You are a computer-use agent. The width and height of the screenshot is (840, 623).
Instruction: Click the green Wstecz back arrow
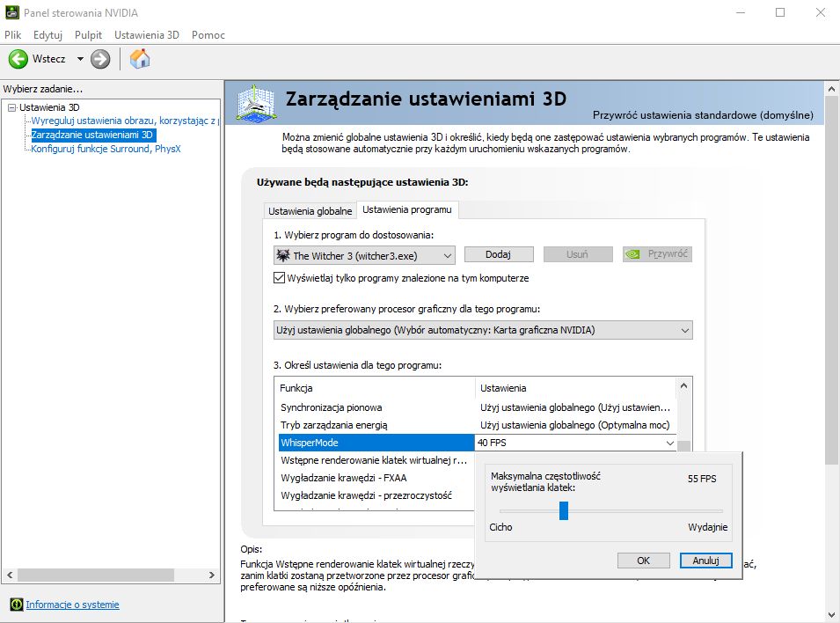(18, 59)
